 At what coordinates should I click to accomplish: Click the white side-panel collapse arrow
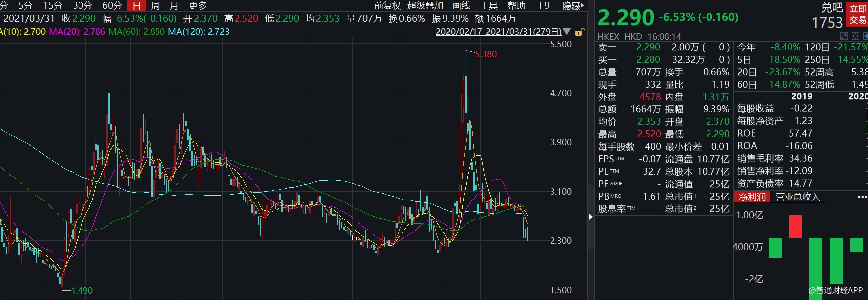591,217
